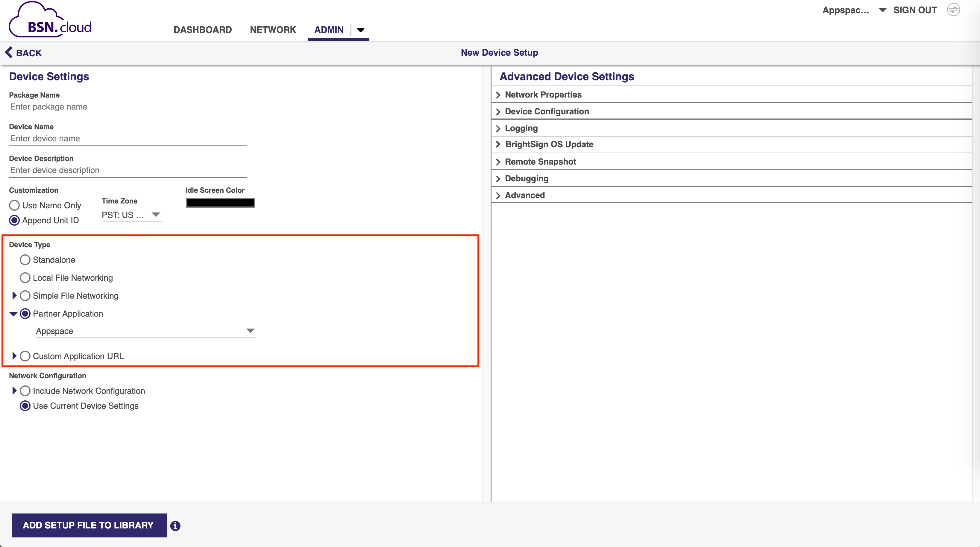980x547 pixels.
Task: Open the Time Zone dropdown
Action: click(131, 215)
